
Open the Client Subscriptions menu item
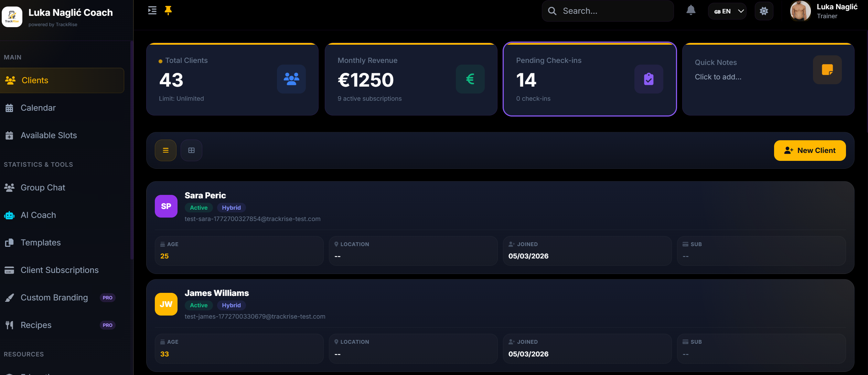(59, 270)
